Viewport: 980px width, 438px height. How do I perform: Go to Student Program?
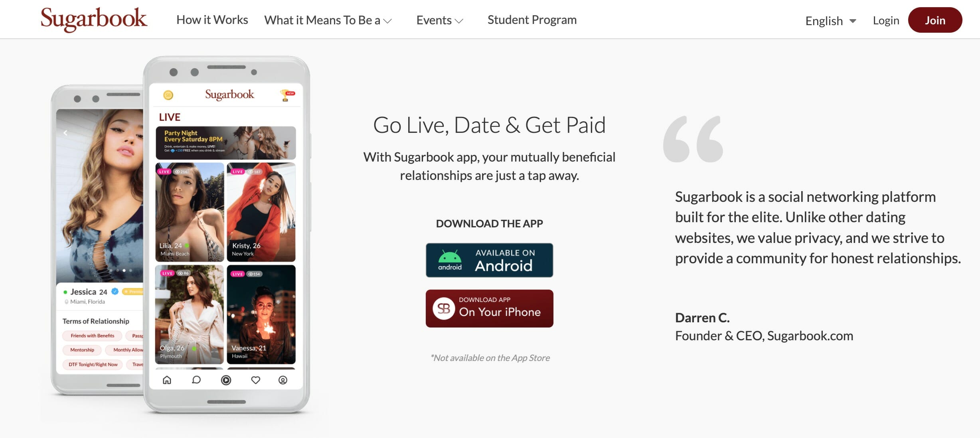[x=532, y=20]
